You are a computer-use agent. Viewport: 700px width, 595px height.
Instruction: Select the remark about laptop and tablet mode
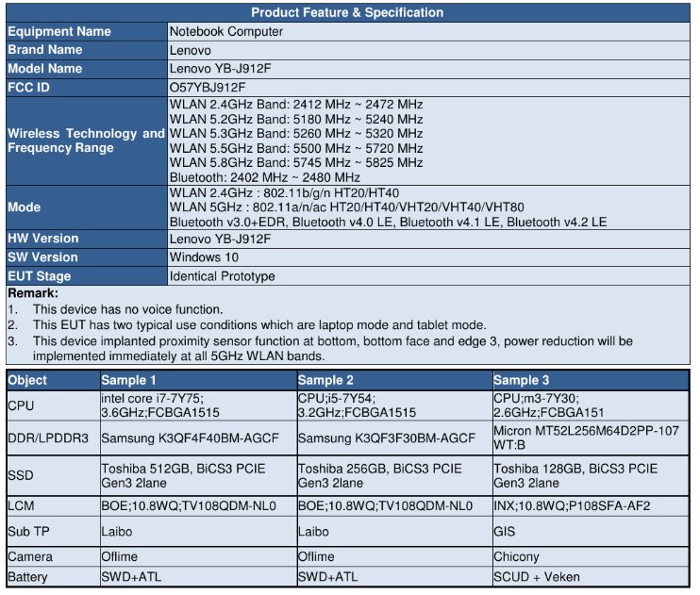(x=259, y=325)
